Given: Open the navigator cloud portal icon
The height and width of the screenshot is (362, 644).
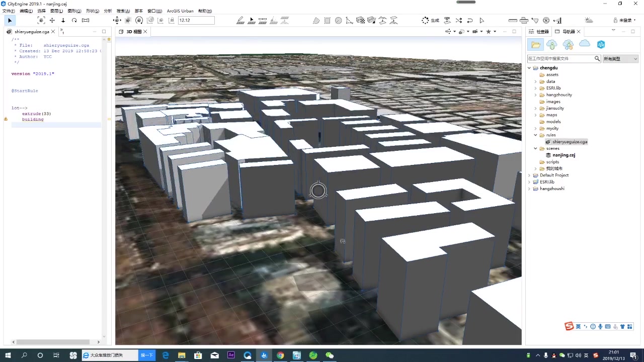Looking at the screenshot, I should tap(584, 44).
